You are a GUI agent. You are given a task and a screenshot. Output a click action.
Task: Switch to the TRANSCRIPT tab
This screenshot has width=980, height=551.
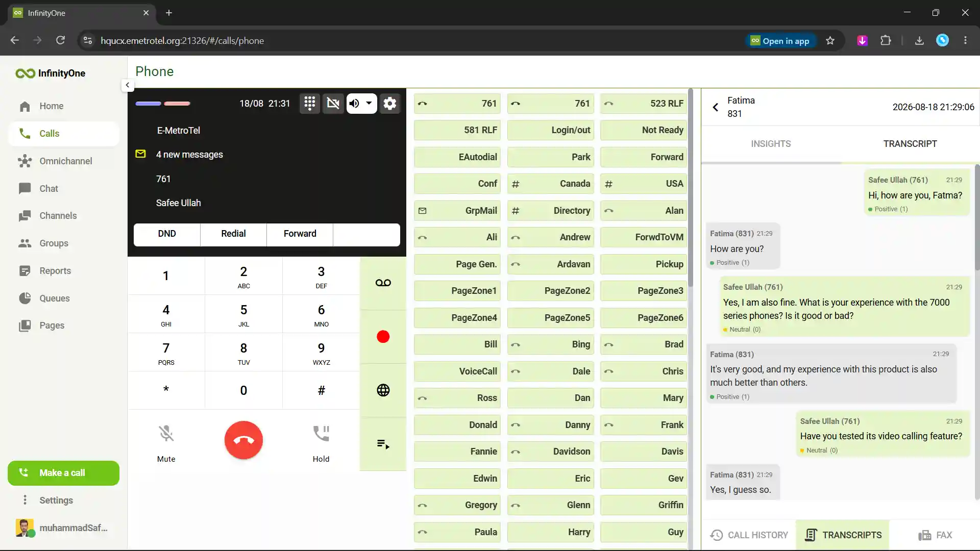pyautogui.click(x=910, y=144)
